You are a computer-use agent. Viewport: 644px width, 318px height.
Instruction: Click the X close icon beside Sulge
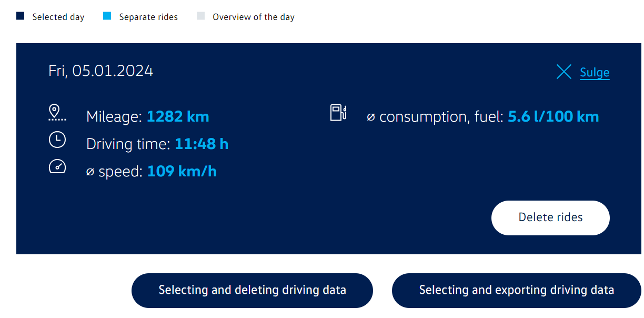pyautogui.click(x=563, y=72)
